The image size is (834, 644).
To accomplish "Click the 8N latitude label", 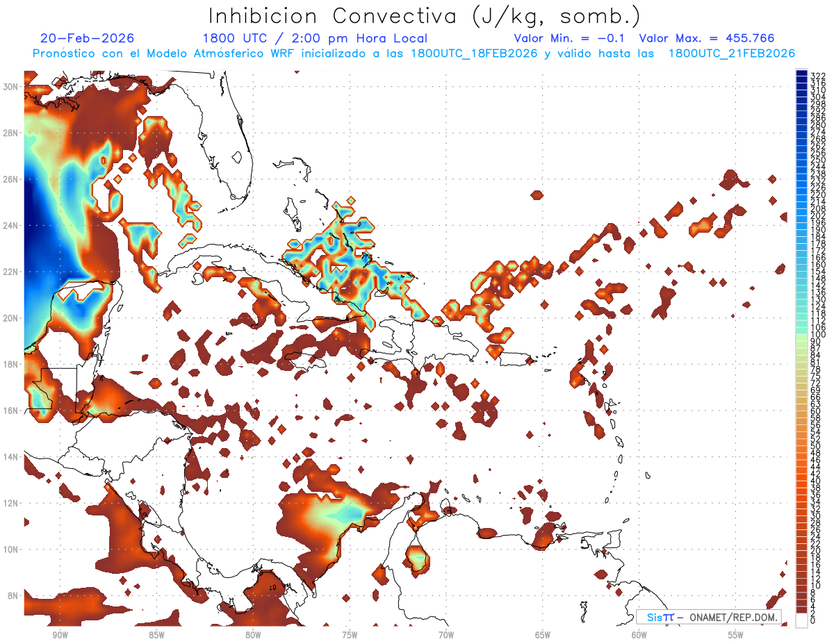I will point(14,596).
